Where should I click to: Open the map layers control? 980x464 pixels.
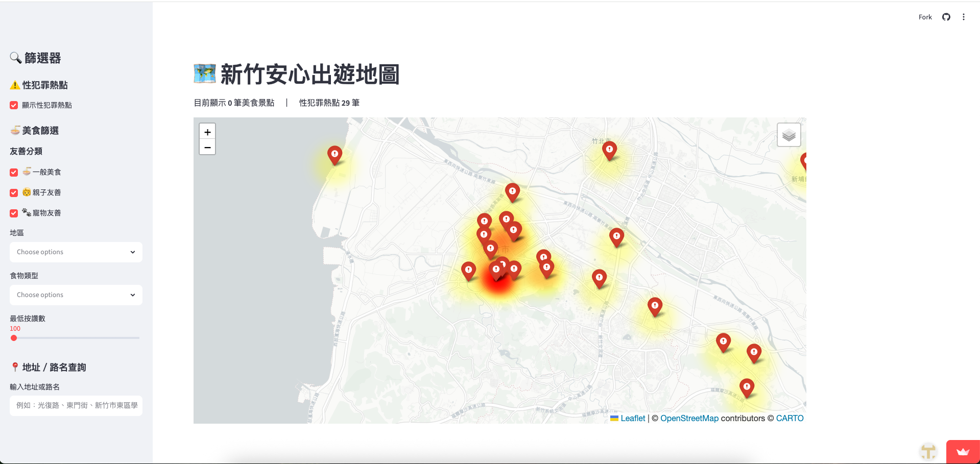pyautogui.click(x=789, y=135)
